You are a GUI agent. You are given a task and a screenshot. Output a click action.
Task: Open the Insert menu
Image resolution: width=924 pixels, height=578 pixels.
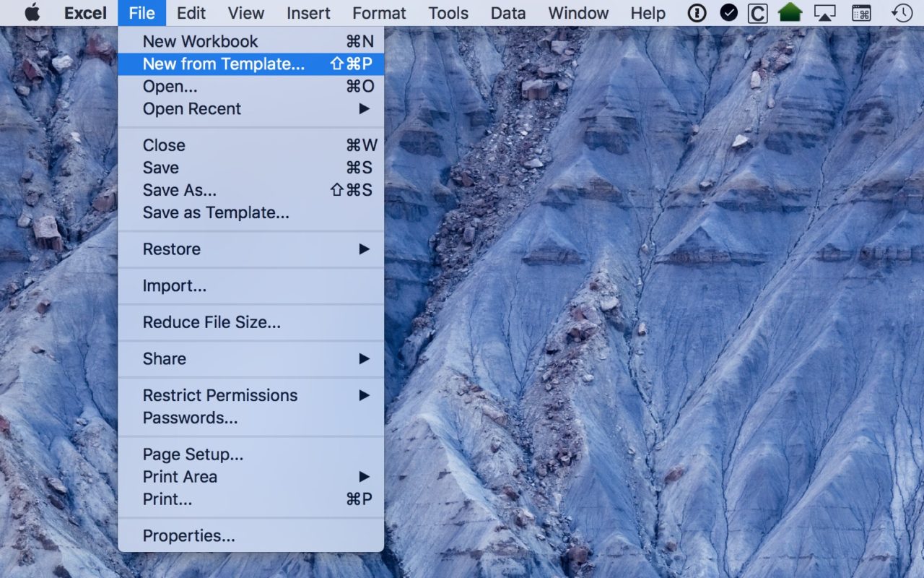point(308,13)
